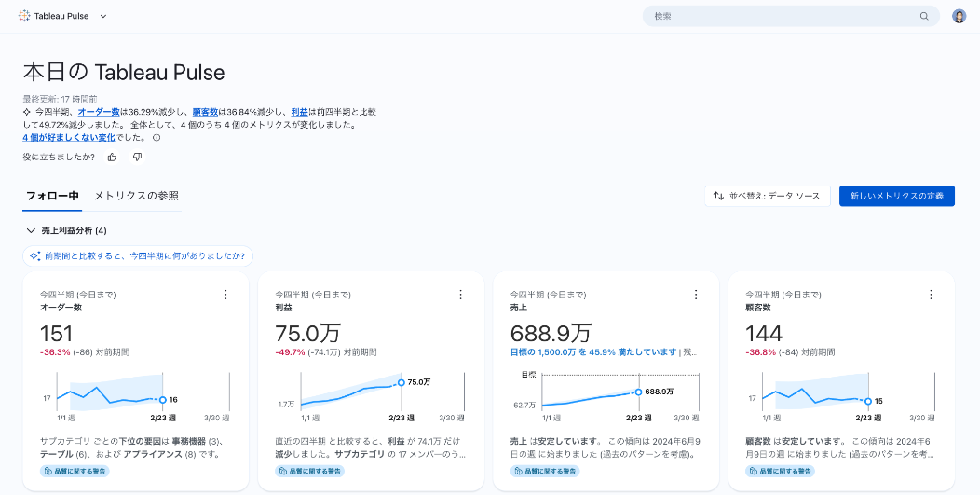Image resolution: width=980 pixels, height=495 pixels.
Task: Open the 利益 link in summary
Action: [299, 112]
